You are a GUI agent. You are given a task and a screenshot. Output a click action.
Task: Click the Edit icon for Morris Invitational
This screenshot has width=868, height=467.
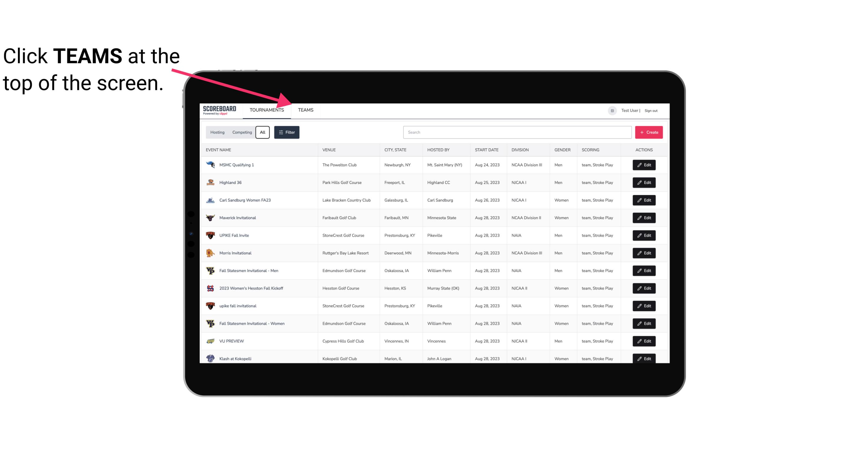tap(644, 252)
